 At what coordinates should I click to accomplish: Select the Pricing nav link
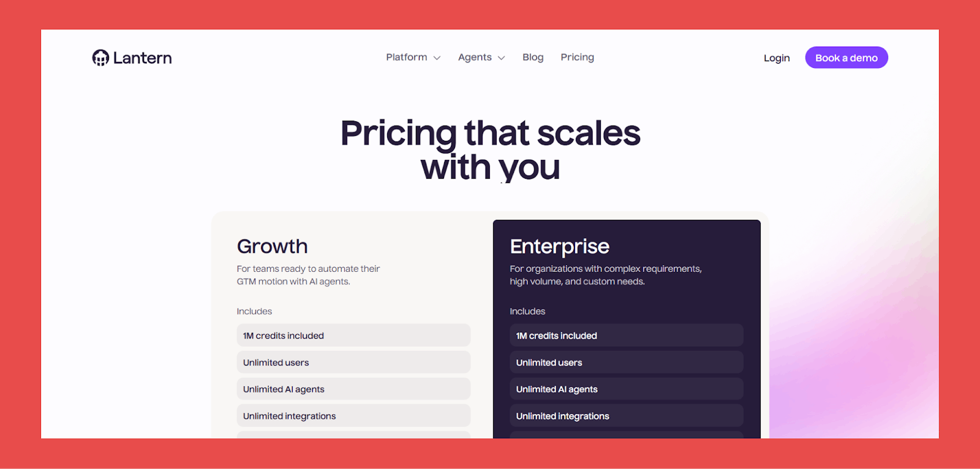click(x=577, y=57)
